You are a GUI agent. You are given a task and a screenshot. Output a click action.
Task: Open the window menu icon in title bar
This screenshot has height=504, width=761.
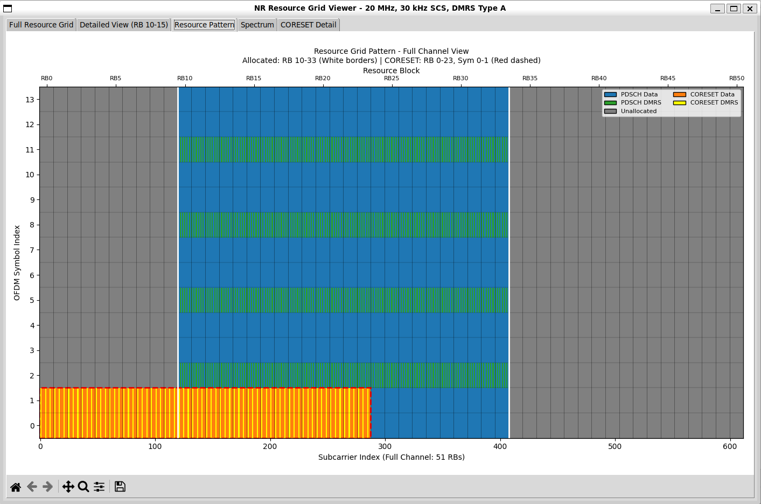pos(8,8)
